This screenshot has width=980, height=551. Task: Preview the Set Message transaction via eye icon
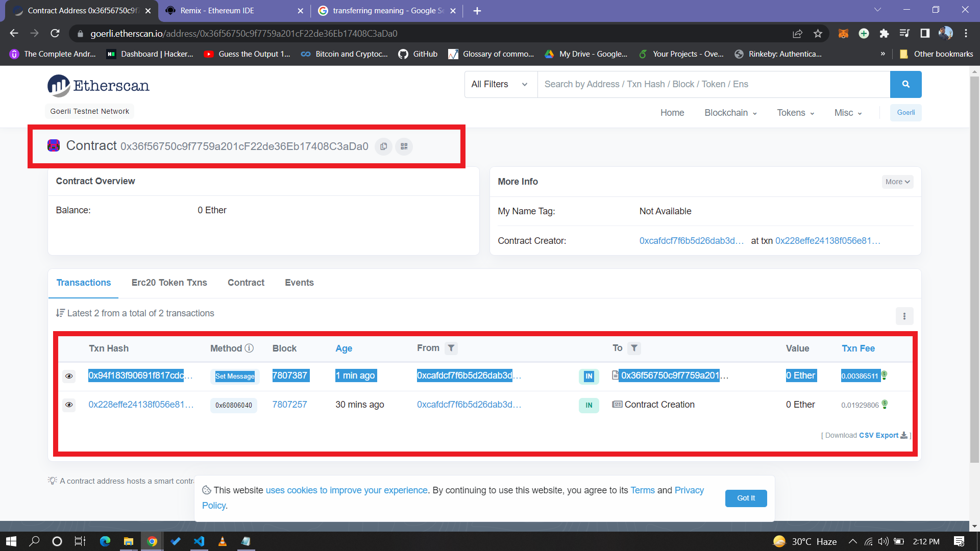coord(69,376)
